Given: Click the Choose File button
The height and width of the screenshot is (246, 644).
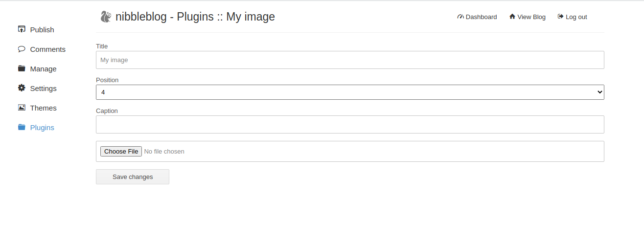Looking at the screenshot, I should point(121,152).
